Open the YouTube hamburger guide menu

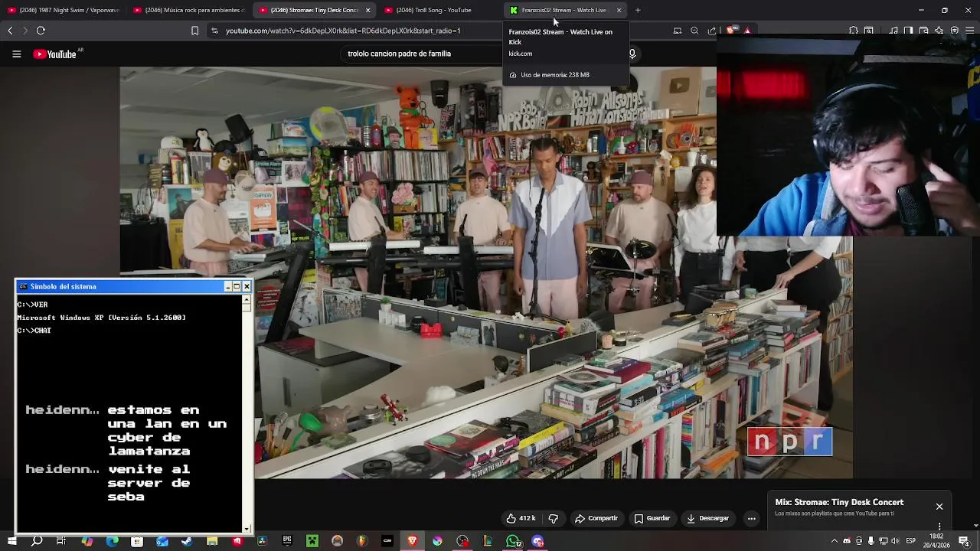[x=16, y=54]
